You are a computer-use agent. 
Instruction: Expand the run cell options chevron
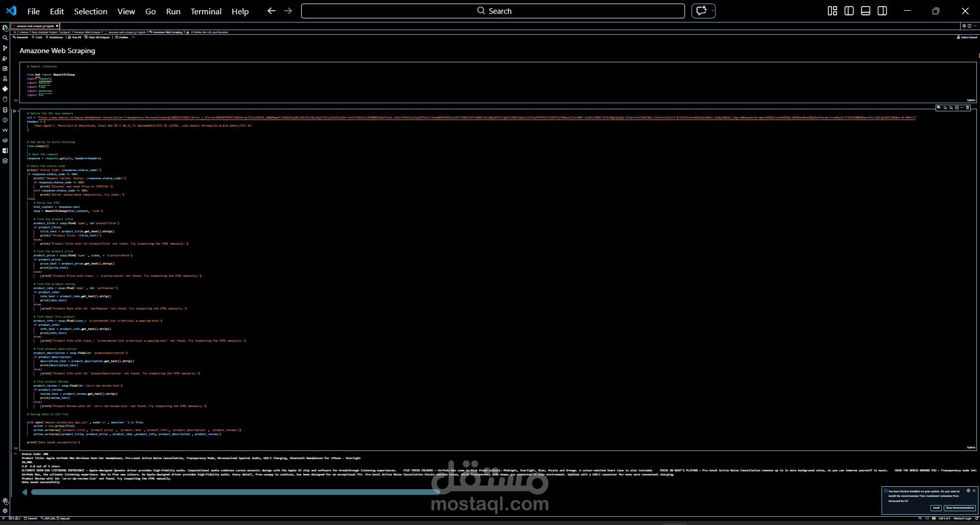click(x=18, y=111)
